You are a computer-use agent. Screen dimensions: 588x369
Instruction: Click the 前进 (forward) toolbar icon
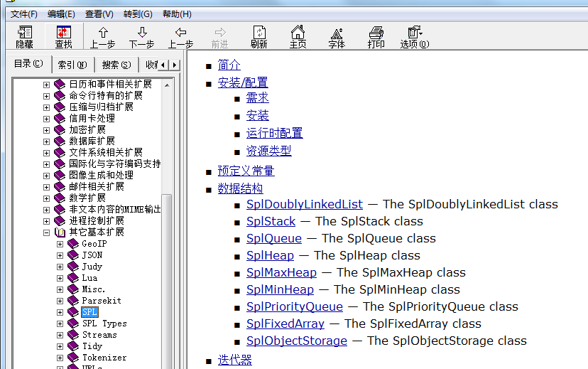pos(220,32)
